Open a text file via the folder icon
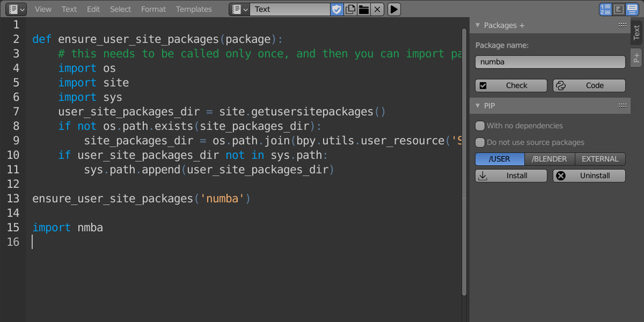The height and width of the screenshot is (322, 644). (x=363, y=10)
